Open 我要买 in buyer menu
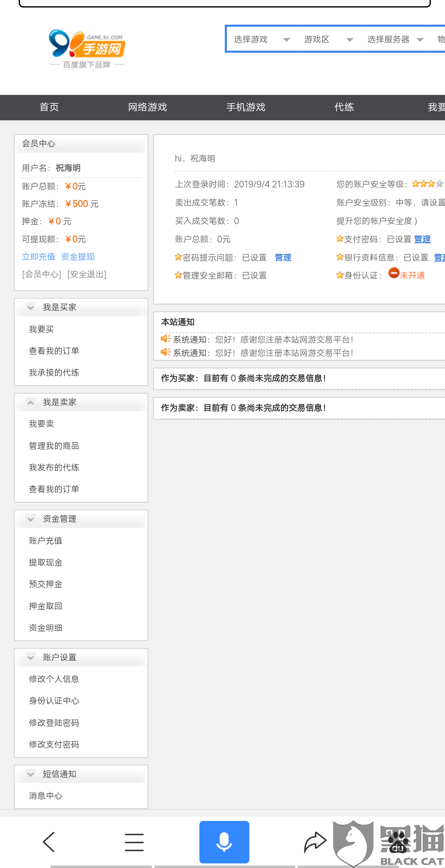Image resolution: width=445 pixels, height=868 pixels. tap(42, 329)
